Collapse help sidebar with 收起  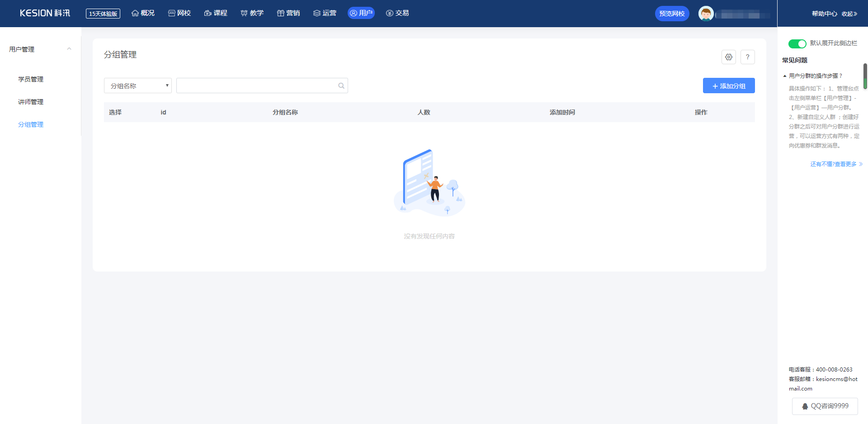(x=849, y=14)
